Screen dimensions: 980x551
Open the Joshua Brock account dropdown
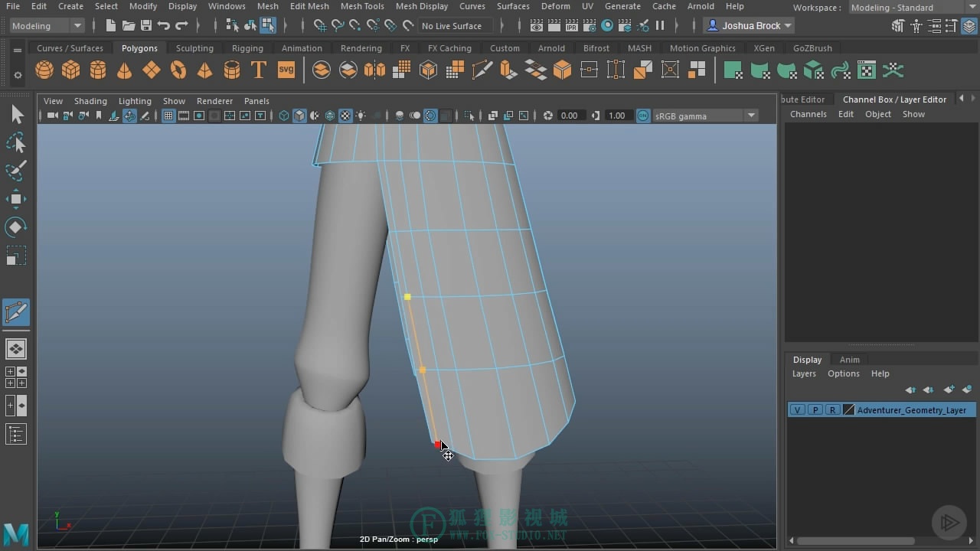click(x=749, y=25)
